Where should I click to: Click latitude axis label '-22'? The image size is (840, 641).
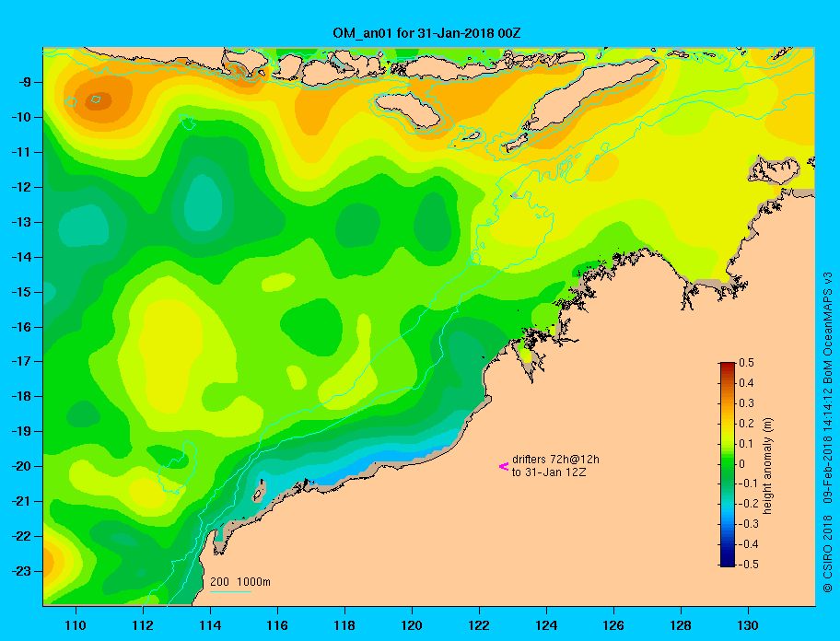click(21, 536)
